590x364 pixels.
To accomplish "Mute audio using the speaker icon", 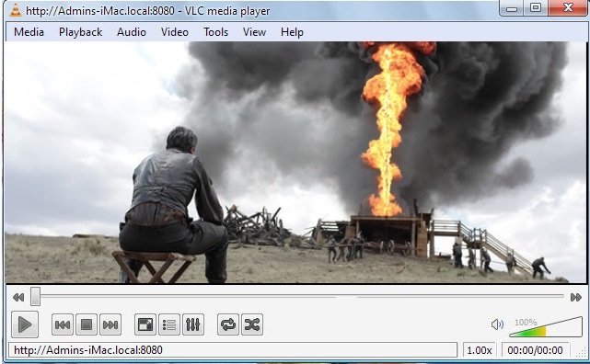I will click(497, 324).
